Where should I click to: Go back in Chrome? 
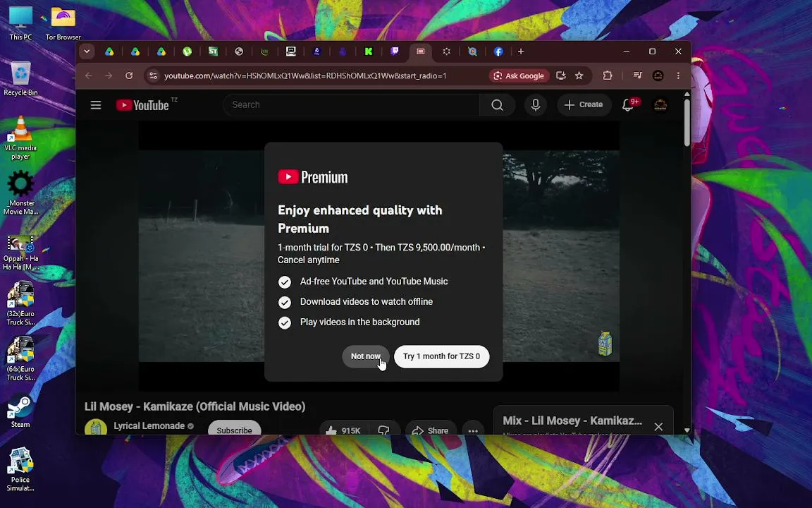pyautogui.click(x=89, y=75)
